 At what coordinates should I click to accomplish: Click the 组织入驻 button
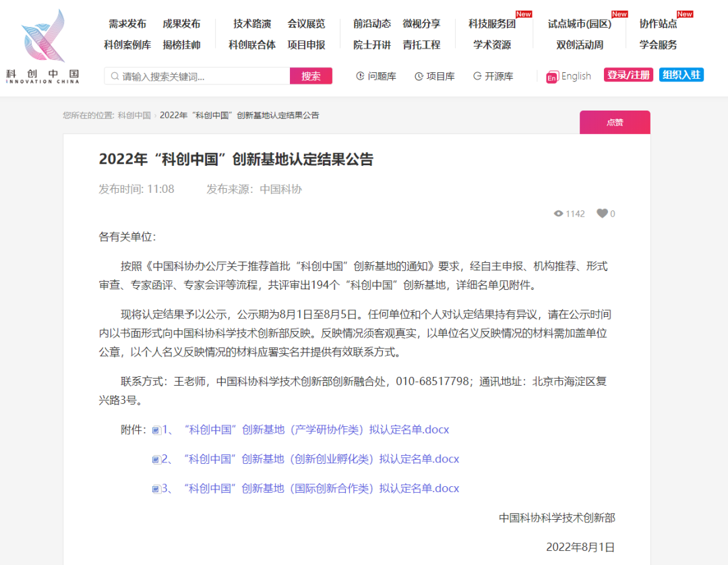[681, 75]
